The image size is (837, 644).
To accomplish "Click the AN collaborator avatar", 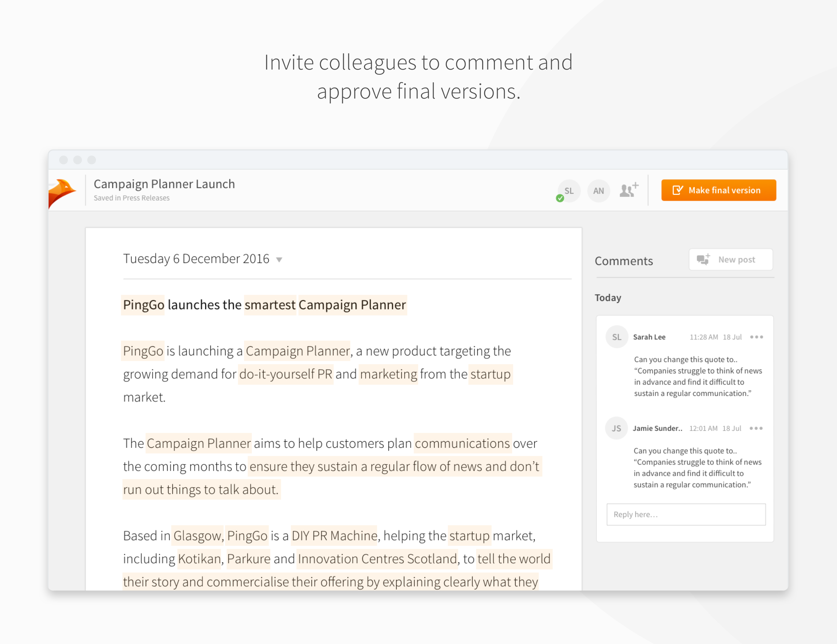I will point(598,191).
